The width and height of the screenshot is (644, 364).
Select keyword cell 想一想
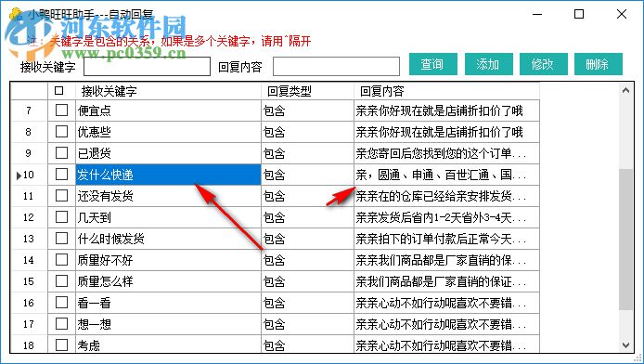click(x=168, y=324)
